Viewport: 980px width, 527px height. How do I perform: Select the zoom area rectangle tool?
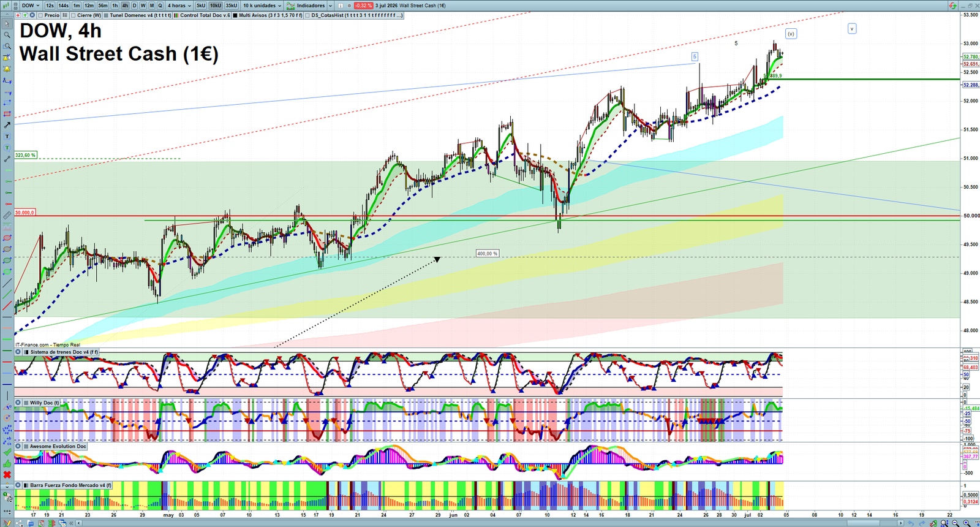(7, 46)
